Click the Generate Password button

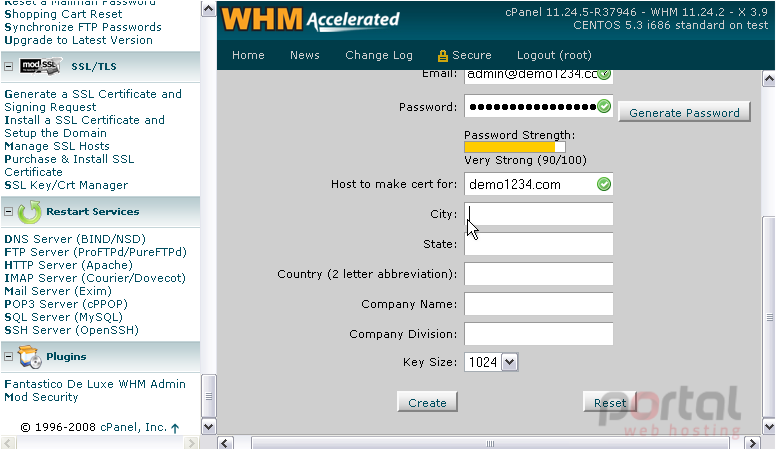[x=684, y=112]
